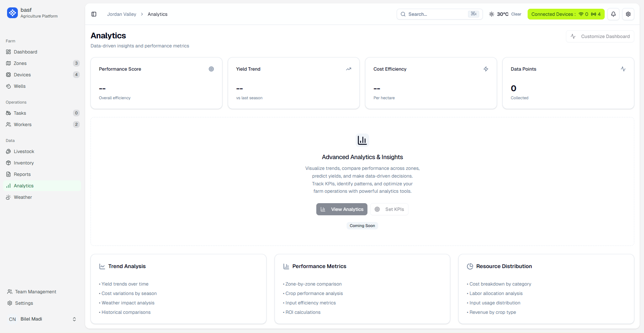644x333 pixels.
Task: Click the Customize Dashboard button
Action: tap(600, 36)
